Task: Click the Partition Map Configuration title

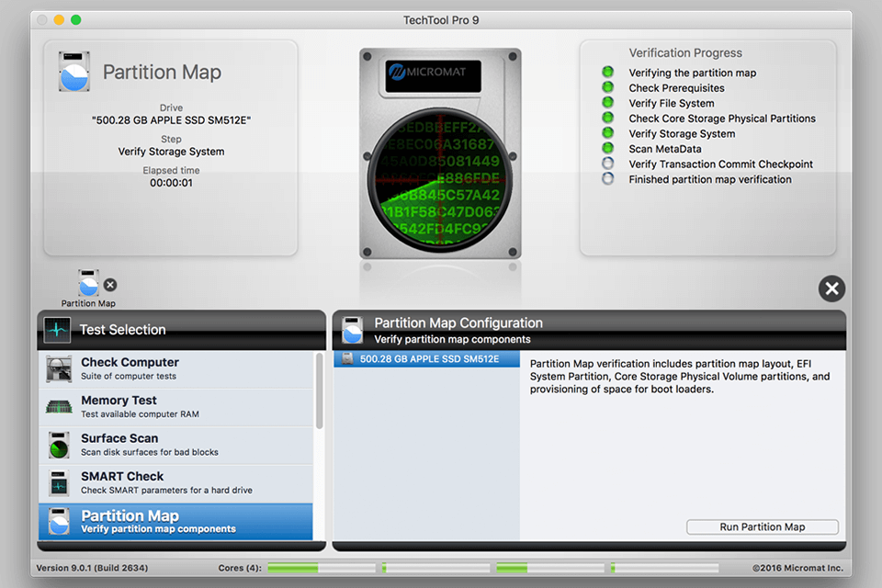Action: pos(458,323)
